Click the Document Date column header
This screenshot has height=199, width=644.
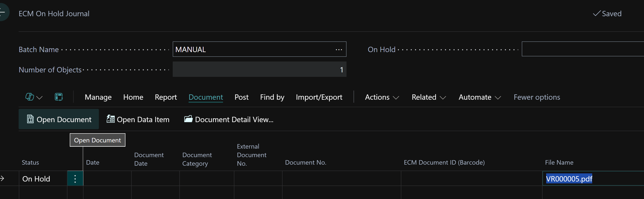149,159
